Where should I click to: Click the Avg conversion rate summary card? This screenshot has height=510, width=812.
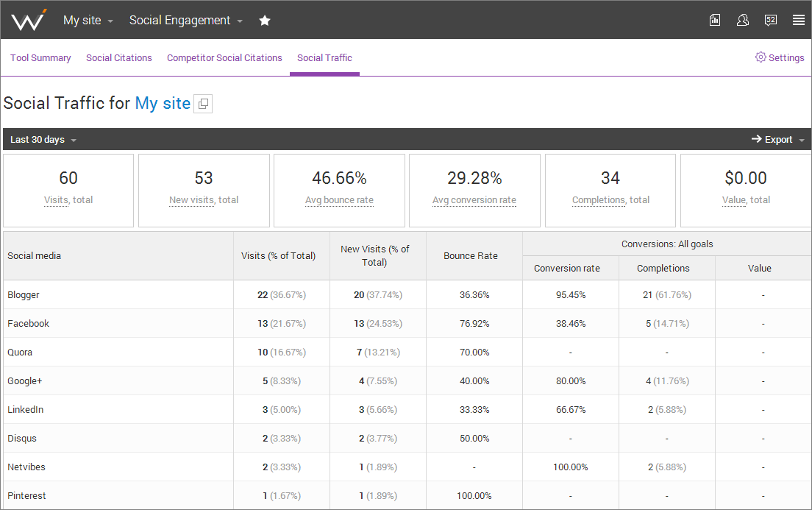coord(474,190)
